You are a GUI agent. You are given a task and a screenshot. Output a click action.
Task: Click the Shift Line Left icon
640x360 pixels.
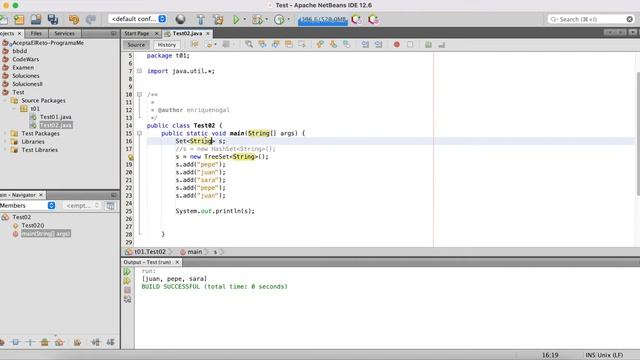[365, 44]
